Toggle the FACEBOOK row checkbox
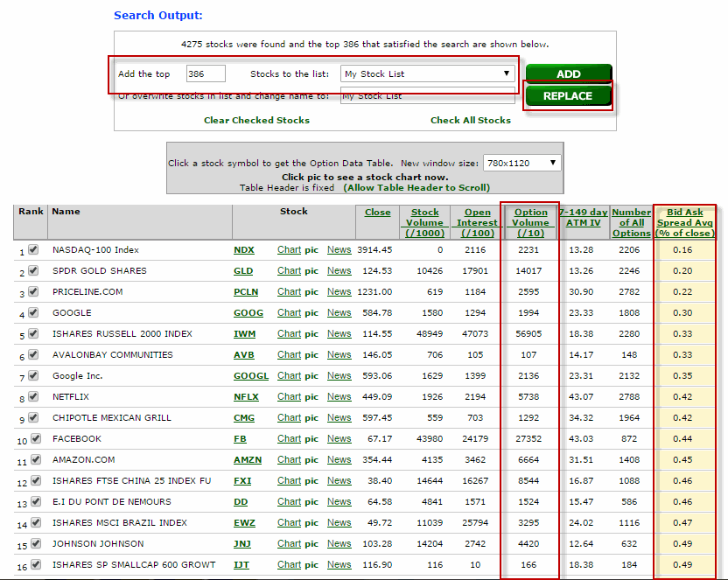The width and height of the screenshot is (728, 580). [x=36, y=438]
